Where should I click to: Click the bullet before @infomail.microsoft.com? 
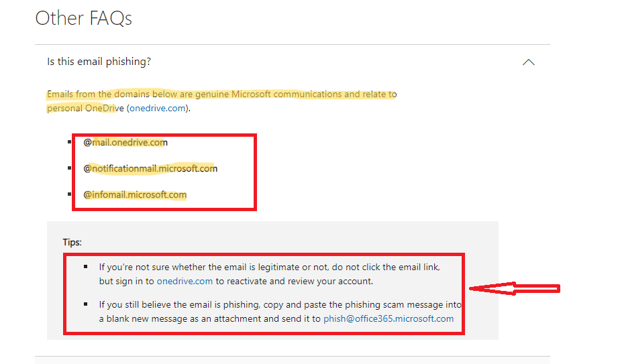[69, 194]
